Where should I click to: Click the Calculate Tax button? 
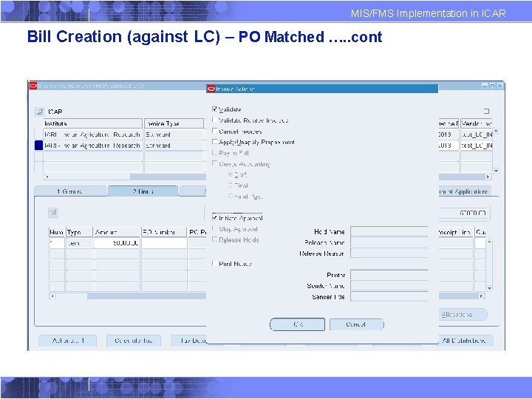click(134, 341)
